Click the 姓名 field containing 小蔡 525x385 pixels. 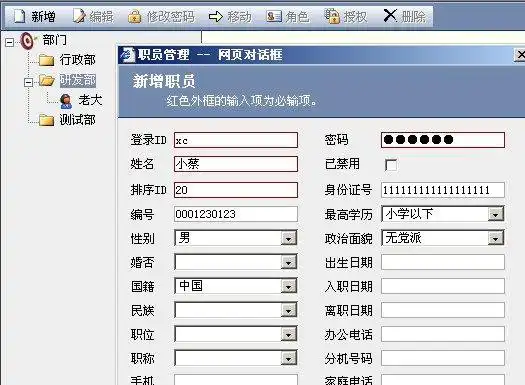coord(236,164)
